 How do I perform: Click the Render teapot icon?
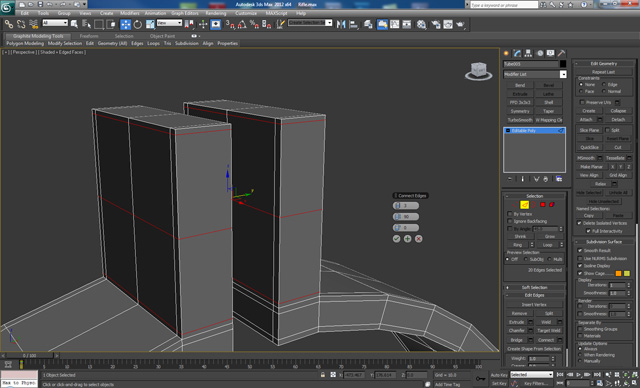point(460,24)
